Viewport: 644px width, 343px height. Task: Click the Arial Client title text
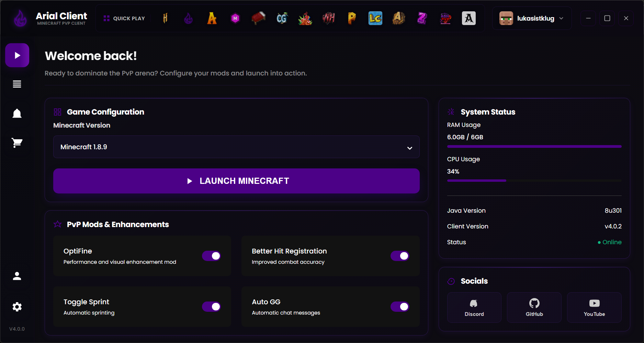61,16
